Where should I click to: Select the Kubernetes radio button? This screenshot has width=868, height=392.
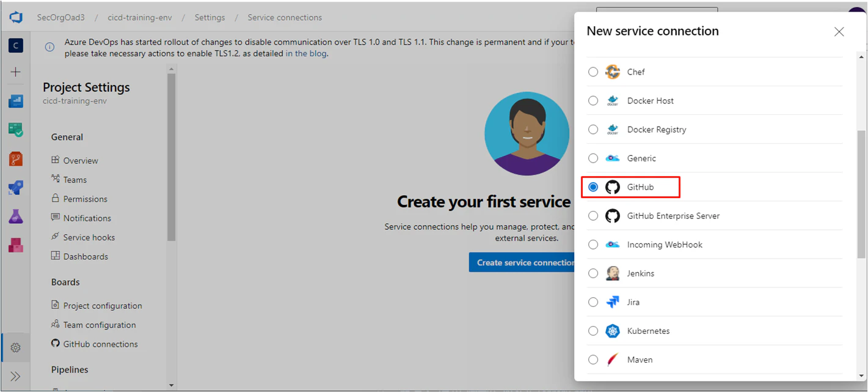pos(593,331)
